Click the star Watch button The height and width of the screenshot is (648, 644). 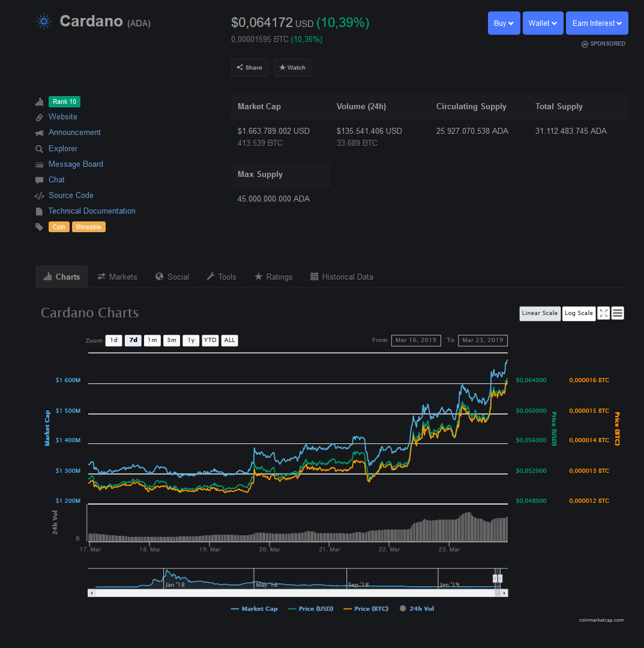(x=292, y=67)
